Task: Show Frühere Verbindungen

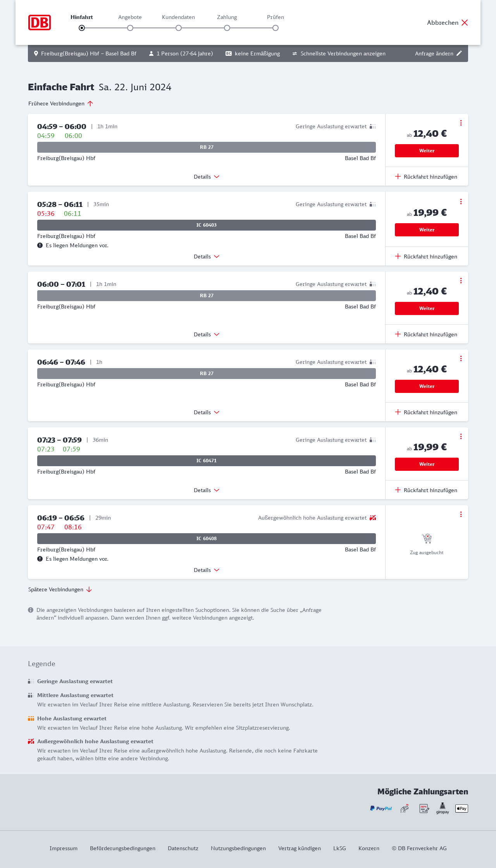Action: coord(61,103)
